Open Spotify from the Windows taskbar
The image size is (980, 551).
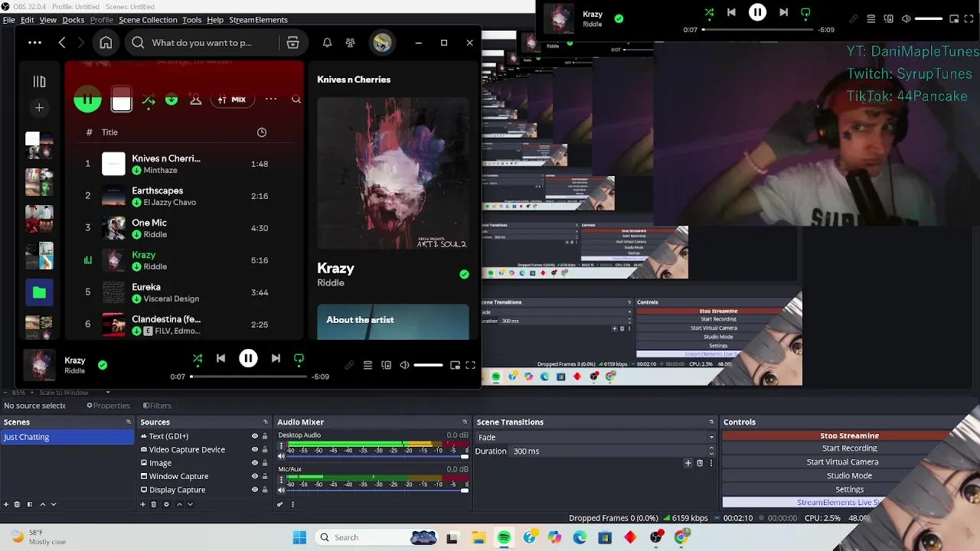click(x=504, y=538)
